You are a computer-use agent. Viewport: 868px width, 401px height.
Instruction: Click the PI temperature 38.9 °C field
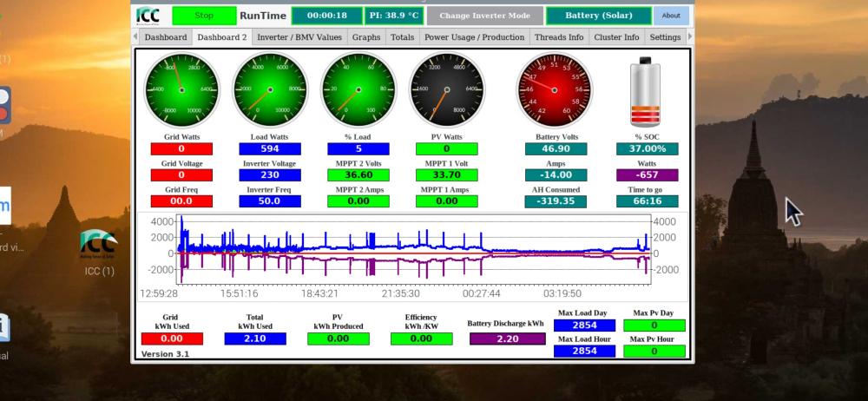click(394, 16)
